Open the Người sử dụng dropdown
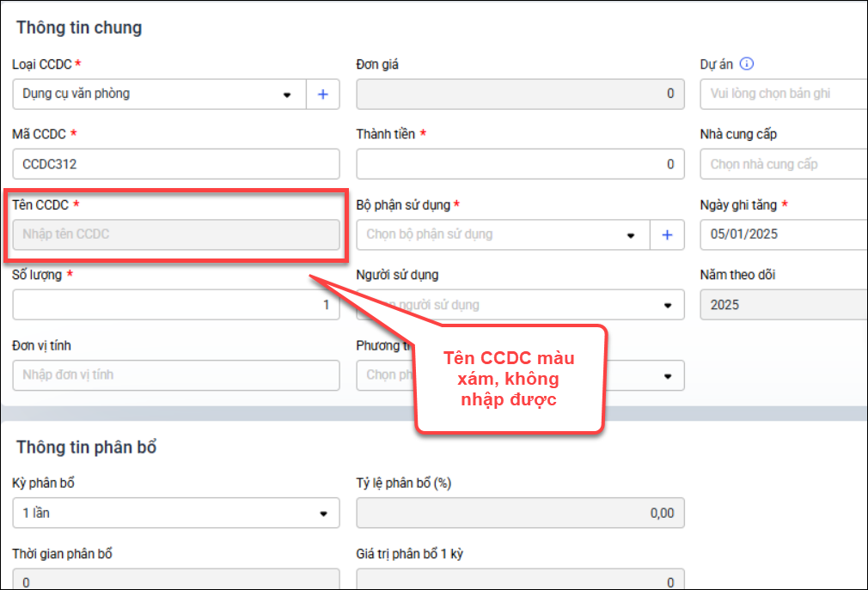 (x=668, y=305)
